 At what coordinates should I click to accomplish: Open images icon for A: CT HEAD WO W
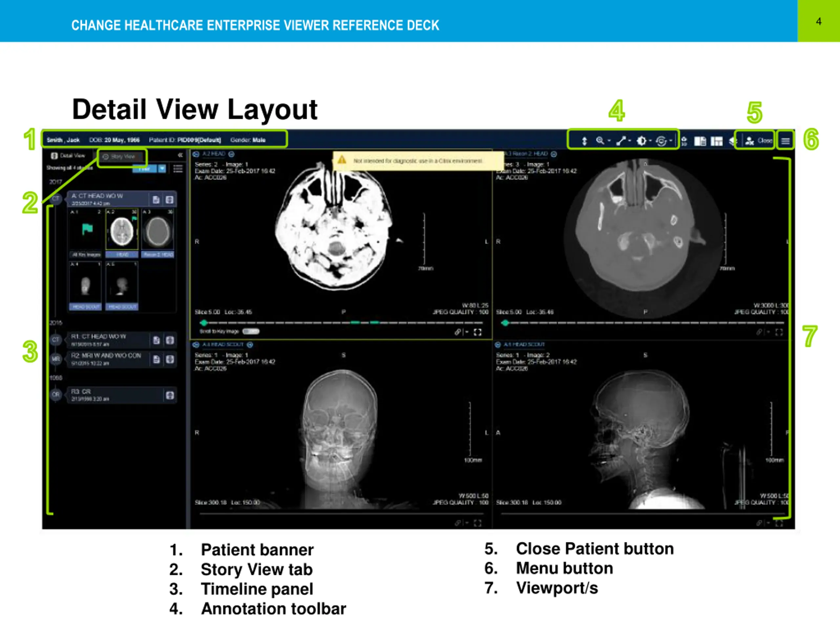[170, 200]
